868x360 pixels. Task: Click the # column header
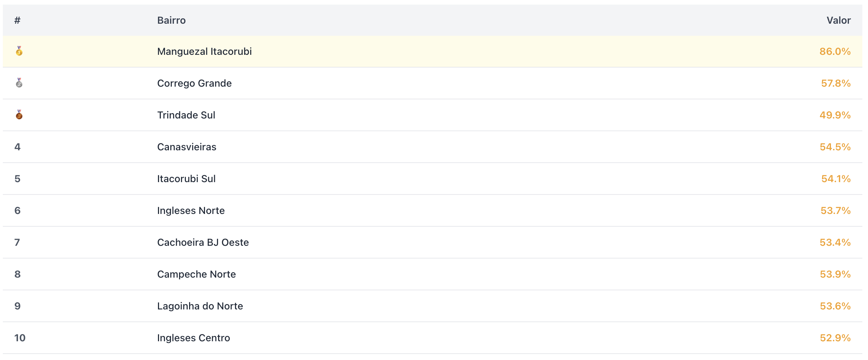(17, 20)
